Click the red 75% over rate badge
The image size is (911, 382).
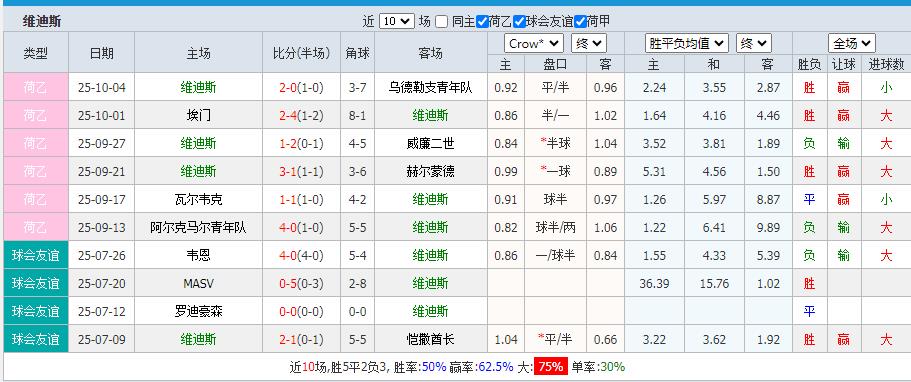[x=550, y=367]
